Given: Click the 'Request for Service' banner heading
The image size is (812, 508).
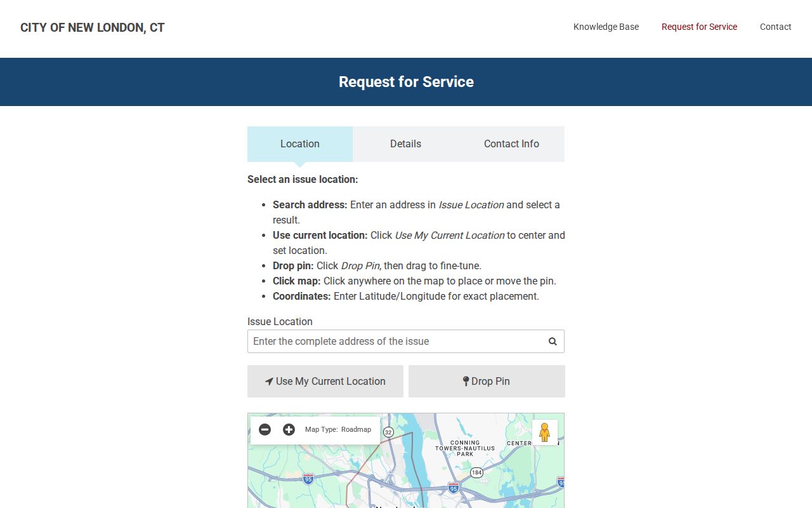Looking at the screenshot, I should pos(406,82).
